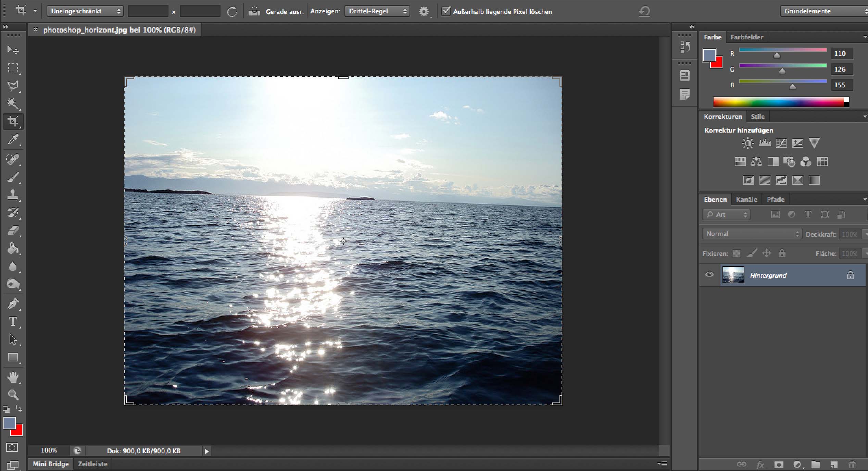The width and height of the screenshot is (868, 471).
Task: Select the Type tool
Action: tap(13, 321)
